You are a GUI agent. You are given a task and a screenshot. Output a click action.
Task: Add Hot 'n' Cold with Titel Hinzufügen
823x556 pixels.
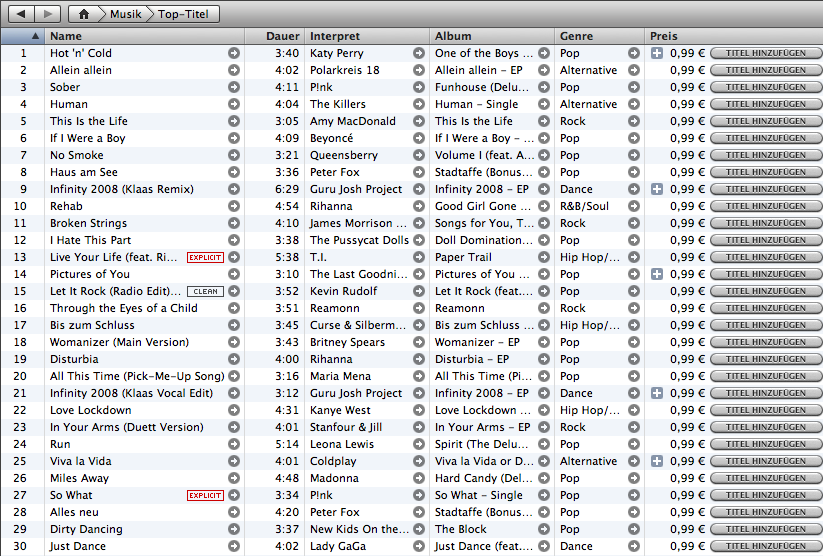point(766,53)
